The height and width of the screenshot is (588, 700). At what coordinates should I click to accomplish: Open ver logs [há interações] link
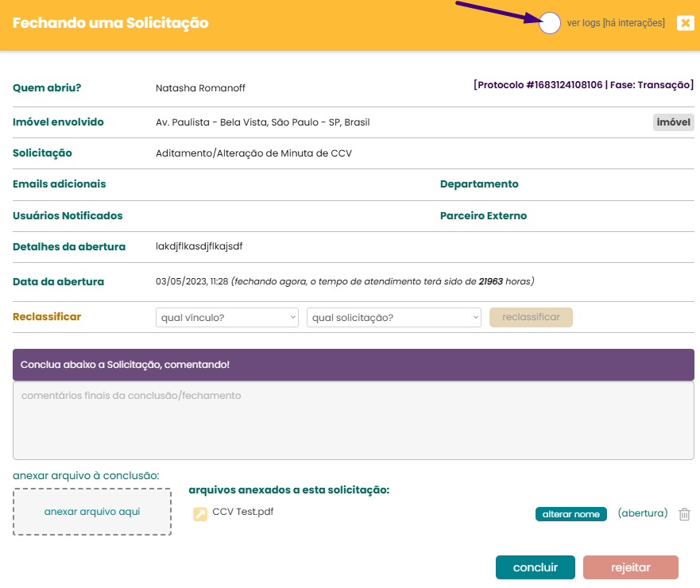(616, 24)
